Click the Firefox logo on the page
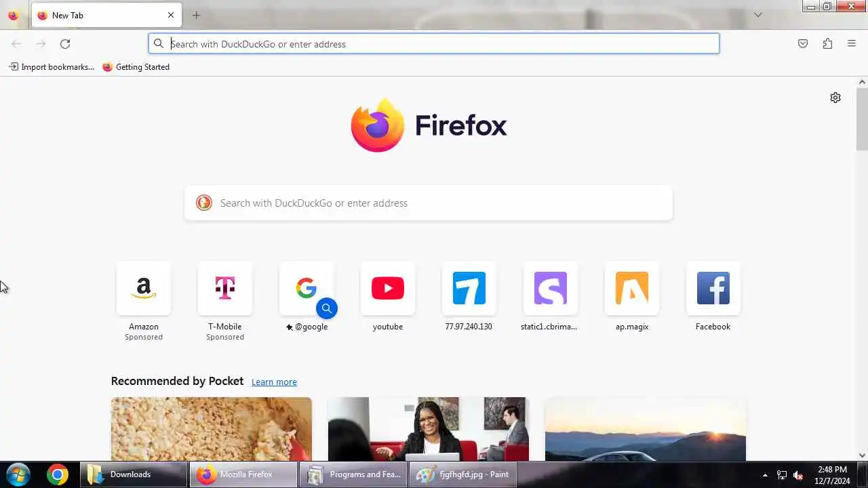Image resolution: width=868 pixels, height=488 pixels. (429, 125)
